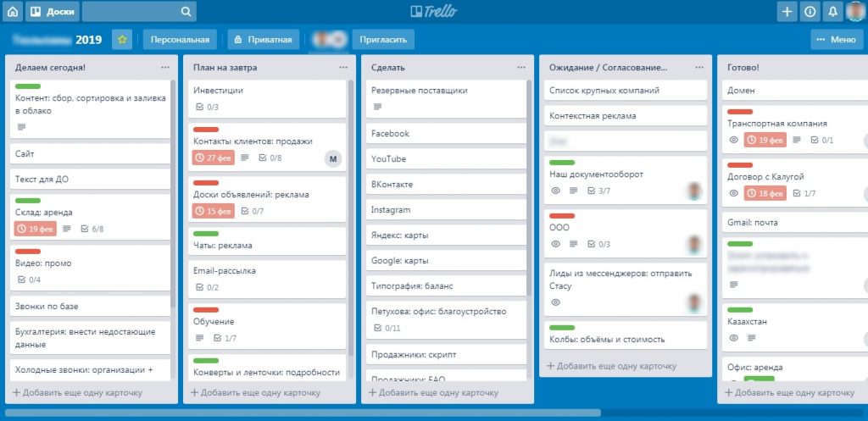Click the Пригласить button

tap(383, 39)
